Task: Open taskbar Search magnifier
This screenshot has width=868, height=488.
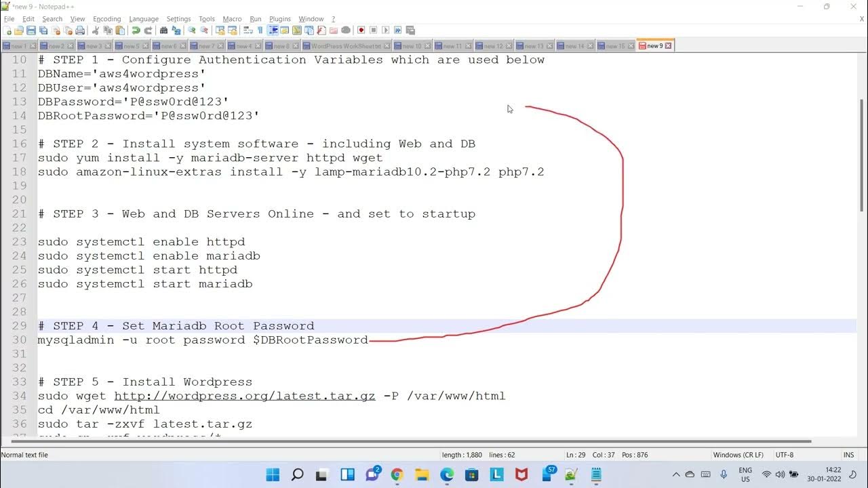Action: point(298,474)
